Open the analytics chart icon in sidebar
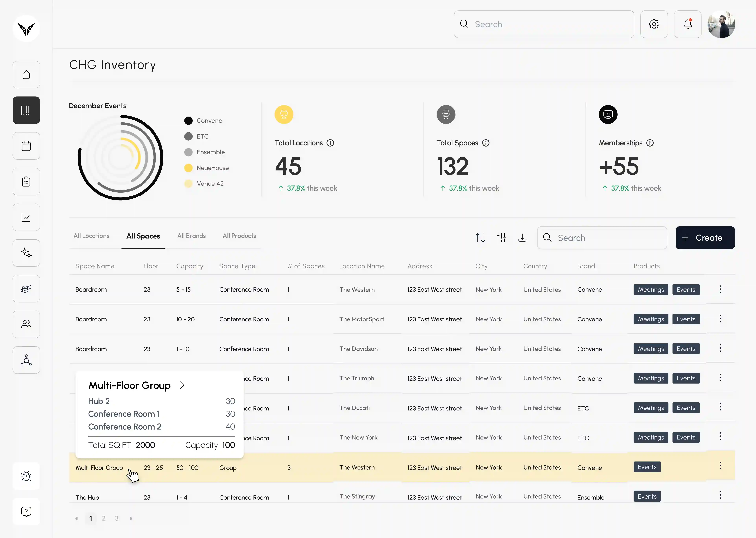This screenshot has width=756, height=538. [26, 217]
